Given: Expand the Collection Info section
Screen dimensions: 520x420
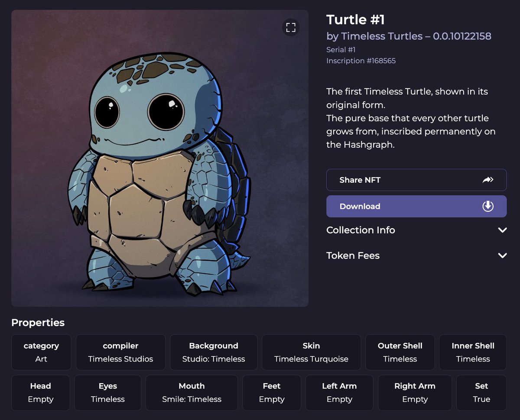Looking at the screenshot, I should (x=416, y=230).
